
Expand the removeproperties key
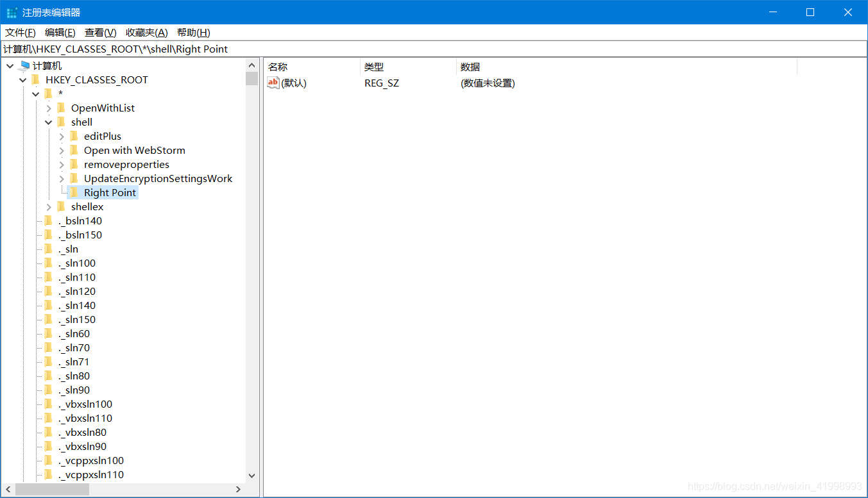point(62,164)
